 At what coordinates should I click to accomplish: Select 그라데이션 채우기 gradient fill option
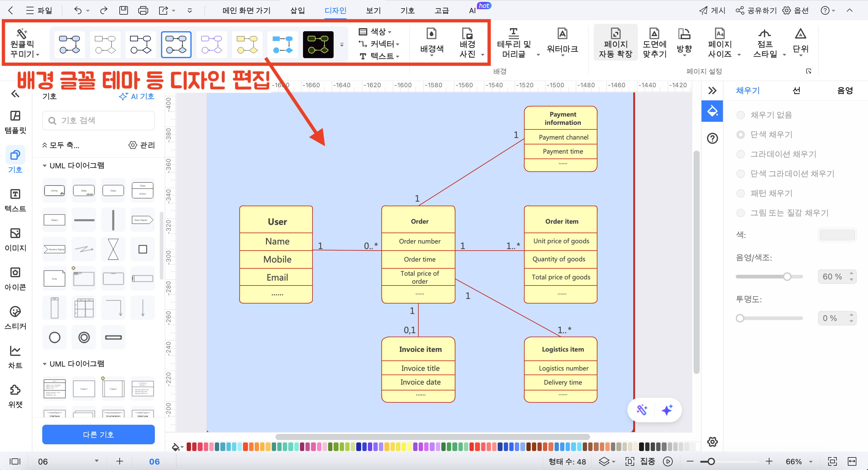740,154
